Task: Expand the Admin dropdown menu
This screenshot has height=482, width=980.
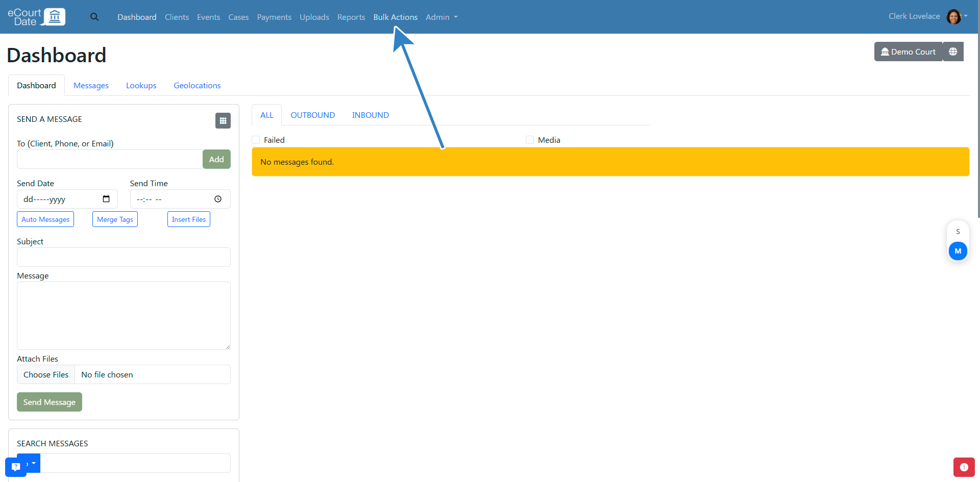Action: (442, 17)
